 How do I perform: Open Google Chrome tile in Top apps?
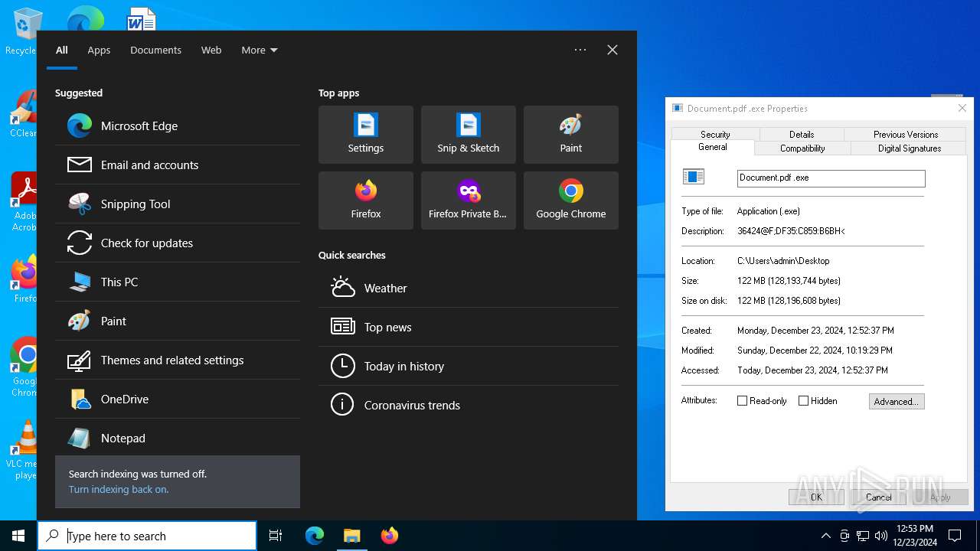pos(571,201)
